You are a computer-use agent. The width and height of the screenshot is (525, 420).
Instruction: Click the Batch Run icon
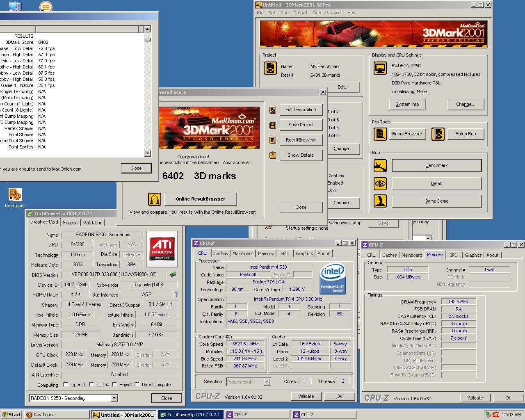438,134
